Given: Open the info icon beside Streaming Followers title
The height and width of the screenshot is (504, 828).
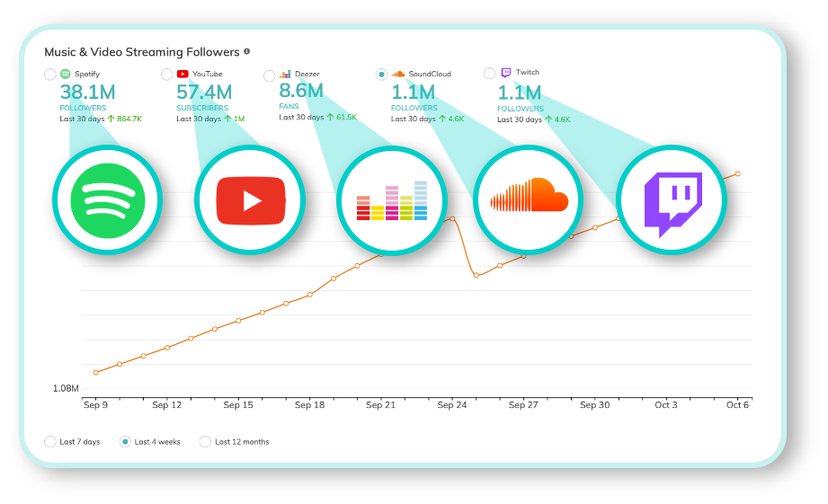Looking at the screenshot, I should tap(246, 51).
